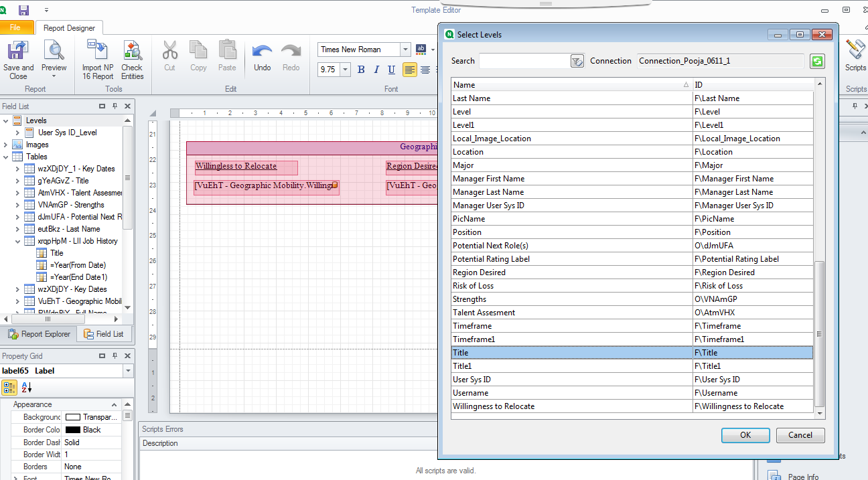Click the Search input field
The image size is (868, 480).
pyautogui.click(x=524, y=61)
